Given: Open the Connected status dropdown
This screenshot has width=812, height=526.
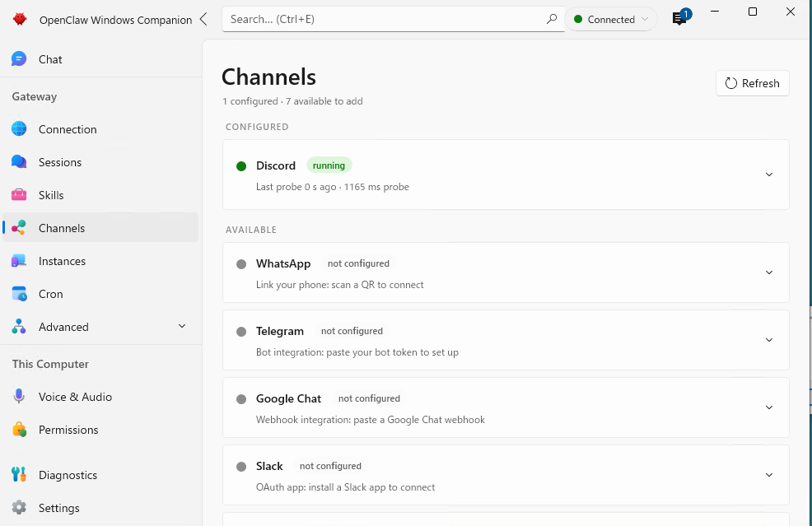Looking at the screenshot, I should point(611,19).
